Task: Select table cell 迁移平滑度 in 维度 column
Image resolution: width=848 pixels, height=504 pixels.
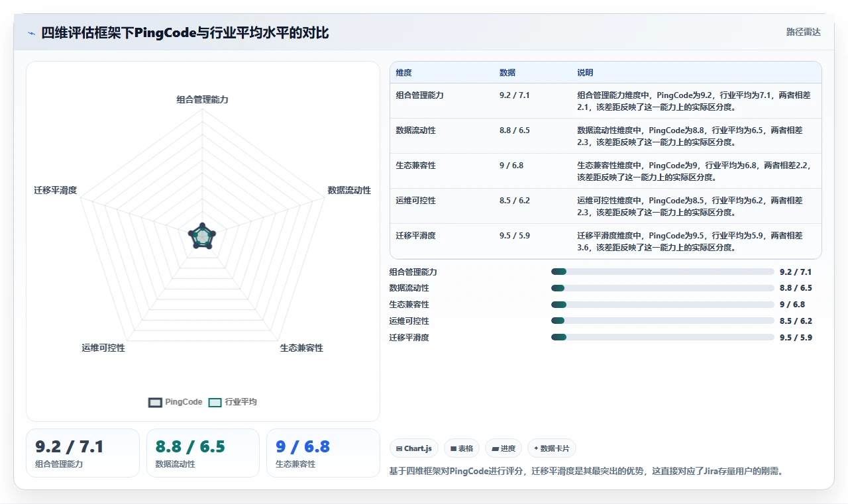Action: (416, 236)
